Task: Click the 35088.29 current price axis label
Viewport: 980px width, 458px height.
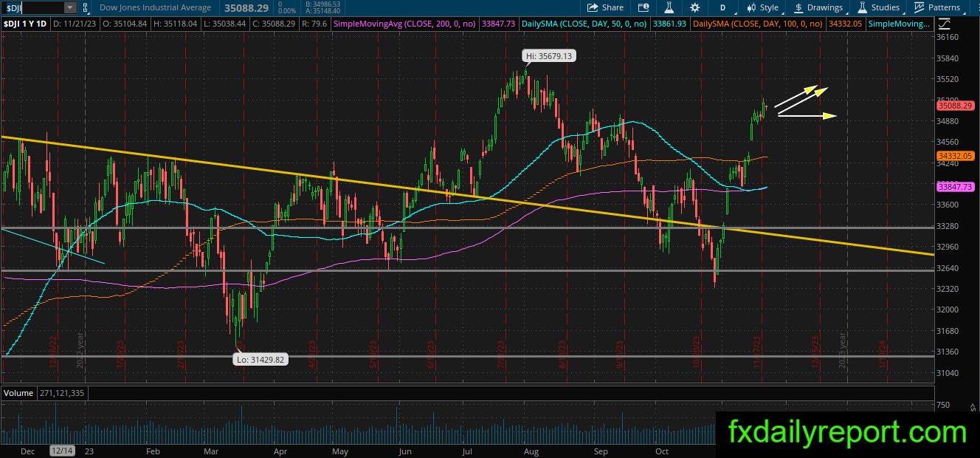Action: click(954, 106)
